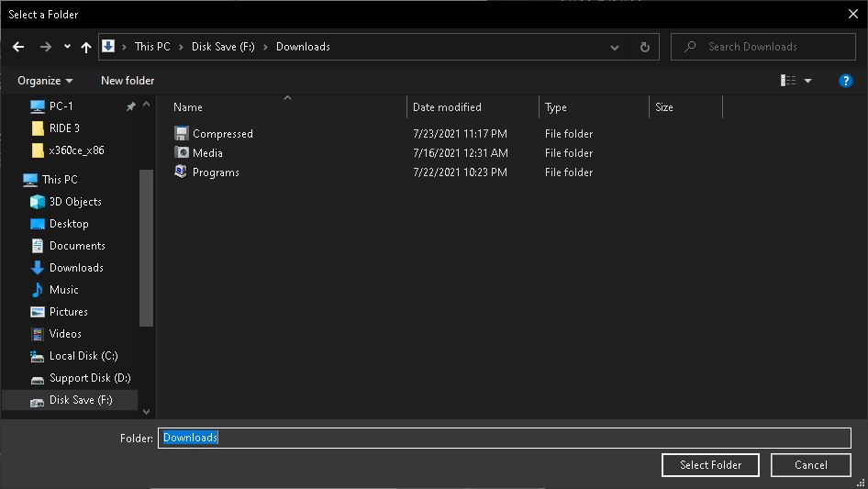Click the downloads icon in address bar
The image size is (868, 489).
coord(108,47)
